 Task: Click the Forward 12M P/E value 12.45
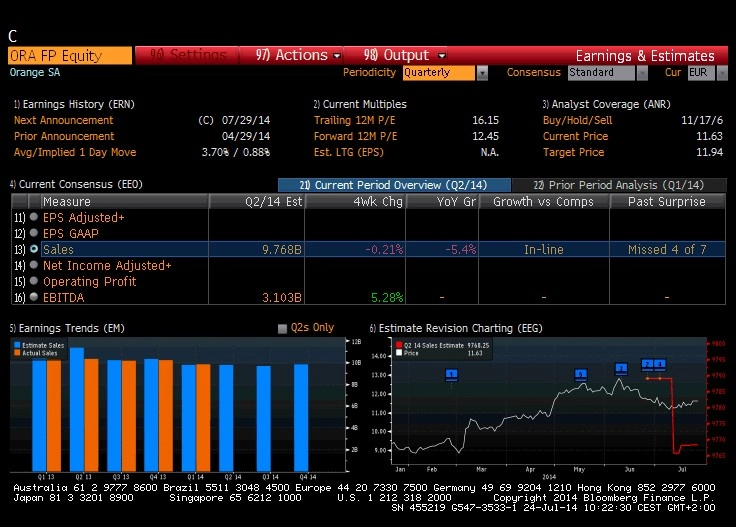coord(485,136)
